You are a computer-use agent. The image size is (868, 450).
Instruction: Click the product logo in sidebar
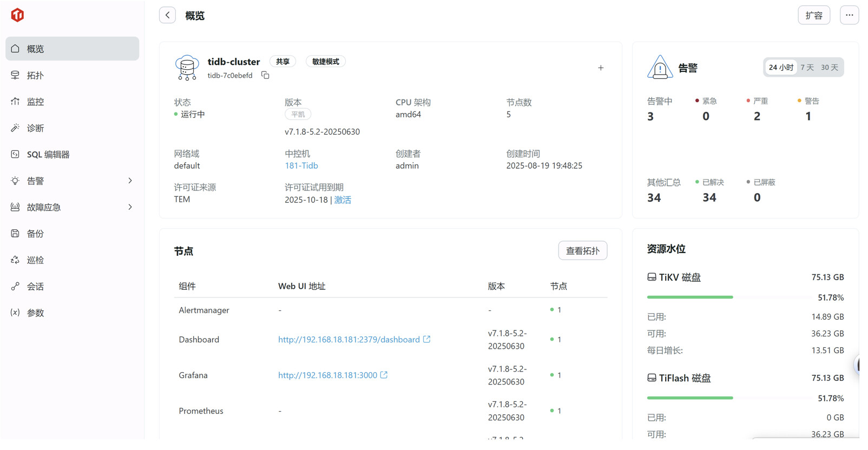[17, 15]
